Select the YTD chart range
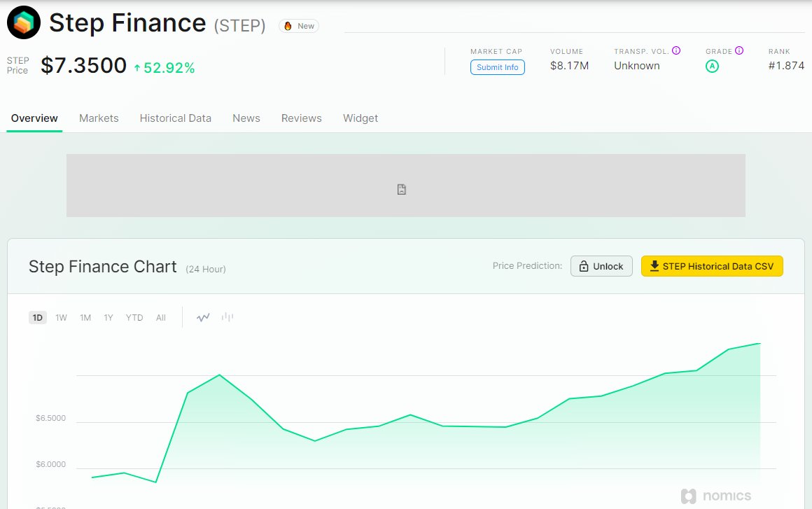This screenshot has height=509, width=812. (134, 317)
